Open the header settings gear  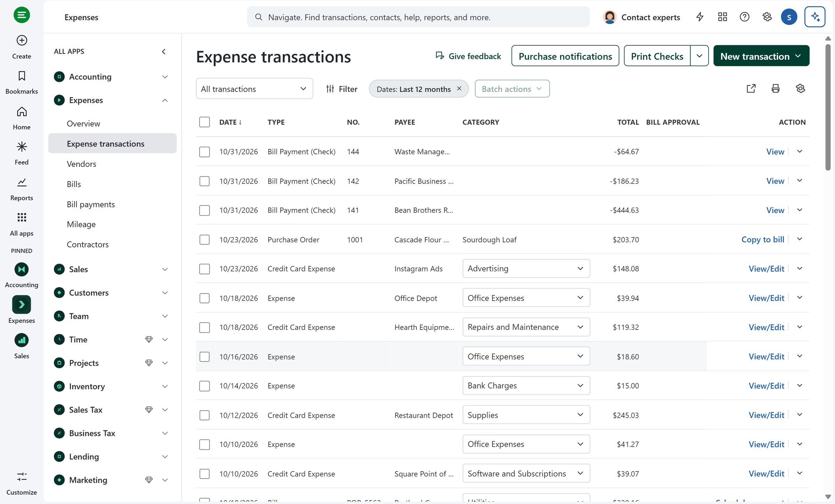pos(767,17)
